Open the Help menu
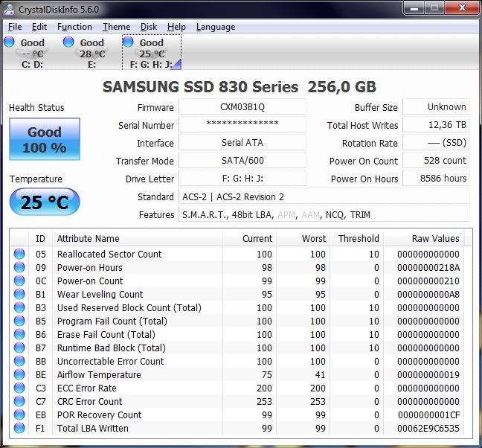Viewport: 482px width, 448px height. click(176, 27)
